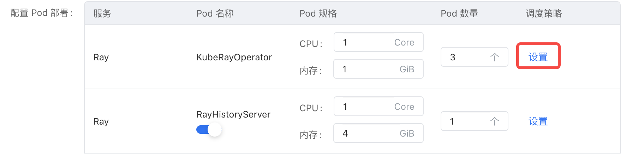The height and width of the screenshot is (156, 644).
Task: Click the Core unit suffix in KubeRayOperator CPU
Action: 404,42
